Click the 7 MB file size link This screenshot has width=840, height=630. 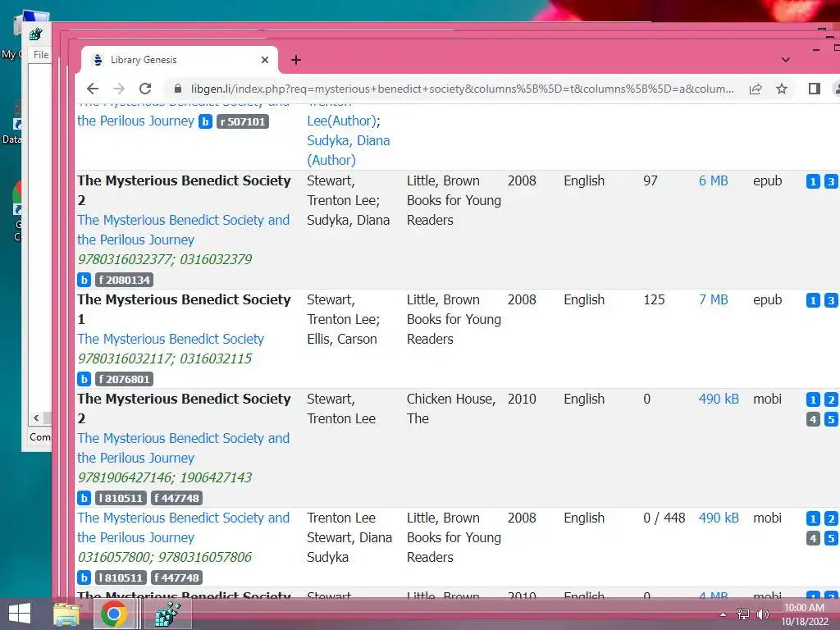coord(713,300)
